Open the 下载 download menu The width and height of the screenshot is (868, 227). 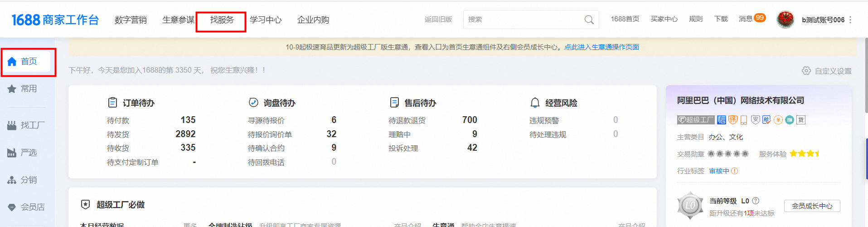pyautogui.click(x=721, y=19)
